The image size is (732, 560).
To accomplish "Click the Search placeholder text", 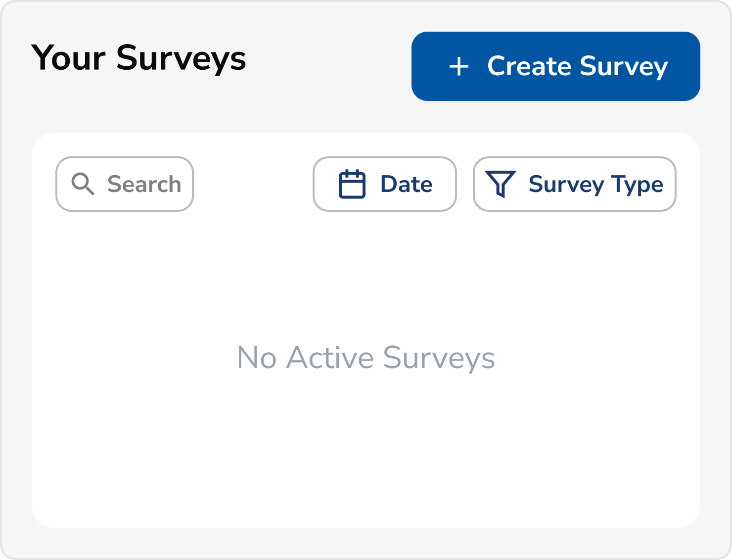I will (144, 184).
